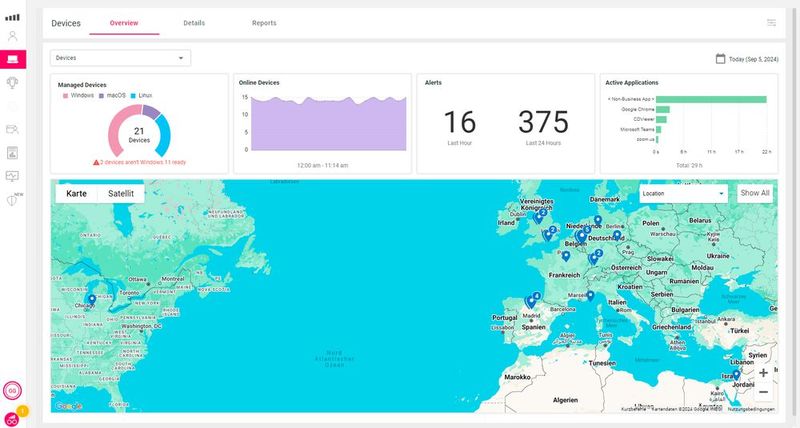Click the map pin near Chicago
The height and width of the screenshot is (428, 800).
(92, 299)
